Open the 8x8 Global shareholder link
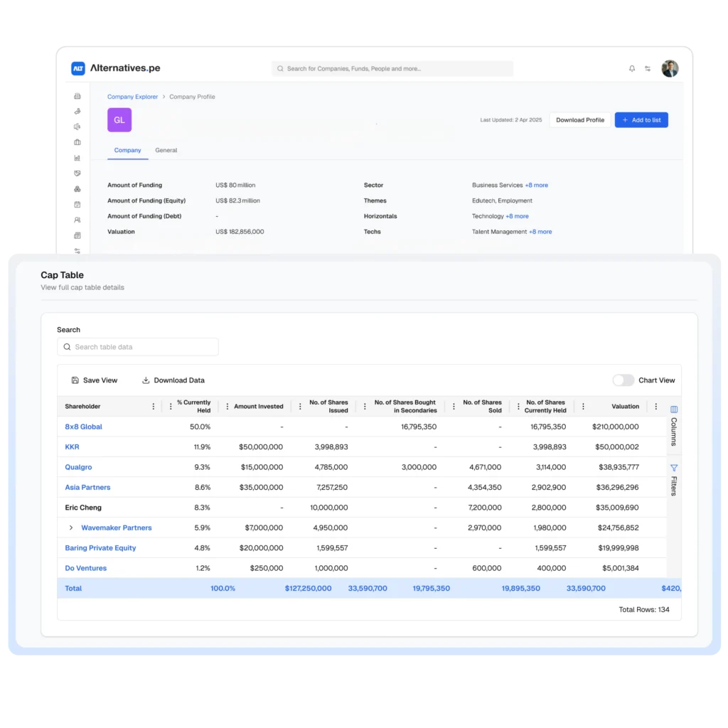The width and height of the screenshot is (728, 728). (x=83, y=427)
